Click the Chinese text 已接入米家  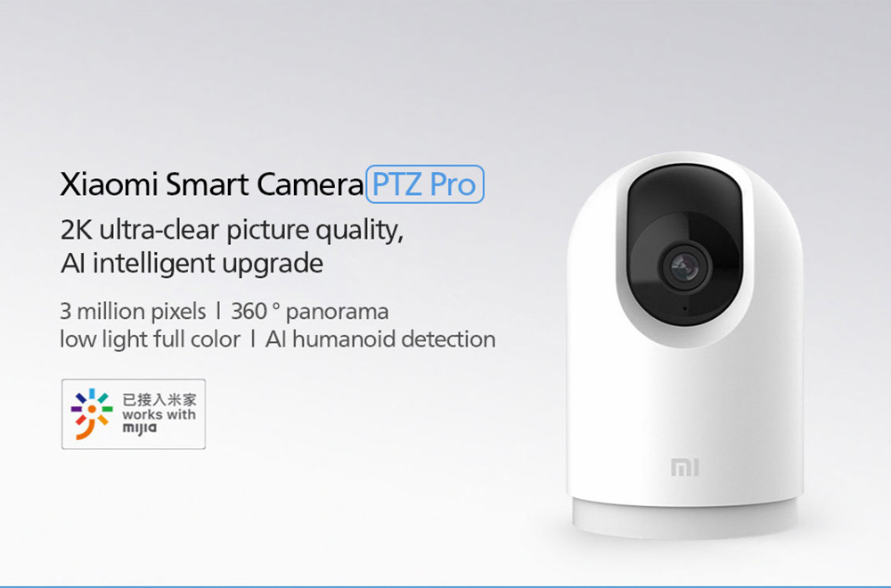159,399
